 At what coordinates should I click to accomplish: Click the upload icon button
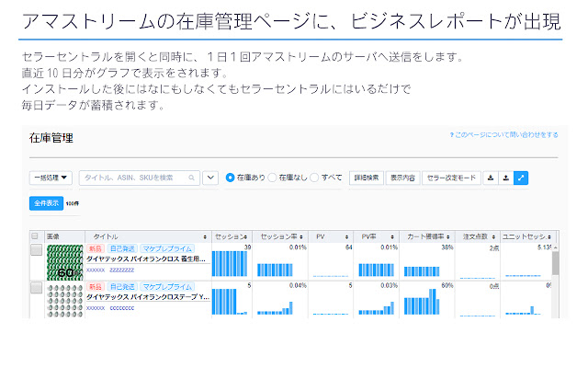506,178
